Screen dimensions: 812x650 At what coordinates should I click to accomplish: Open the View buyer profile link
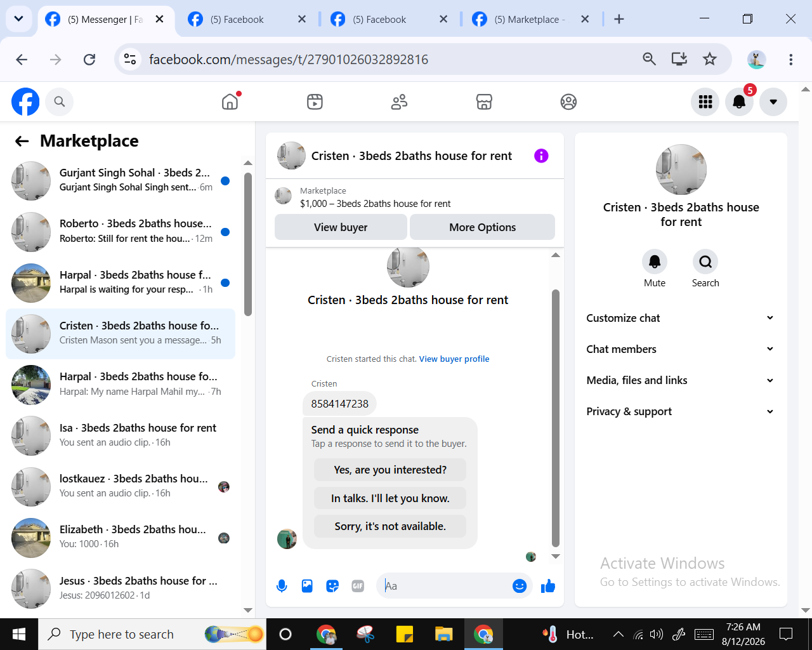click(x=454, y=359)
